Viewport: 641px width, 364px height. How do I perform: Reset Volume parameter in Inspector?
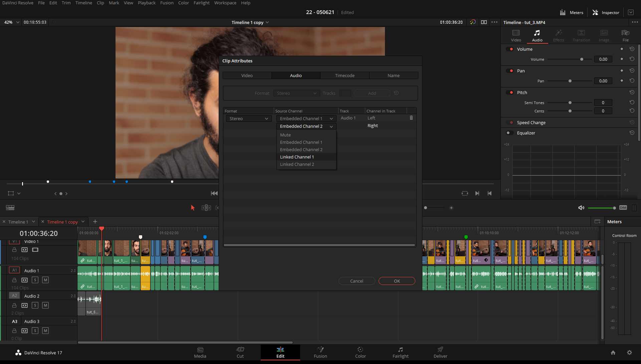coord(632,59)
